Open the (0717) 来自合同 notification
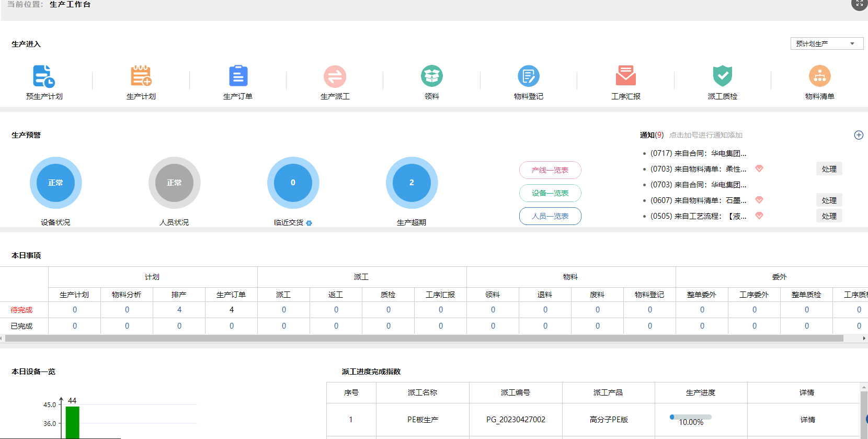This screenshot has width=868, height=439. coord(698,153)
